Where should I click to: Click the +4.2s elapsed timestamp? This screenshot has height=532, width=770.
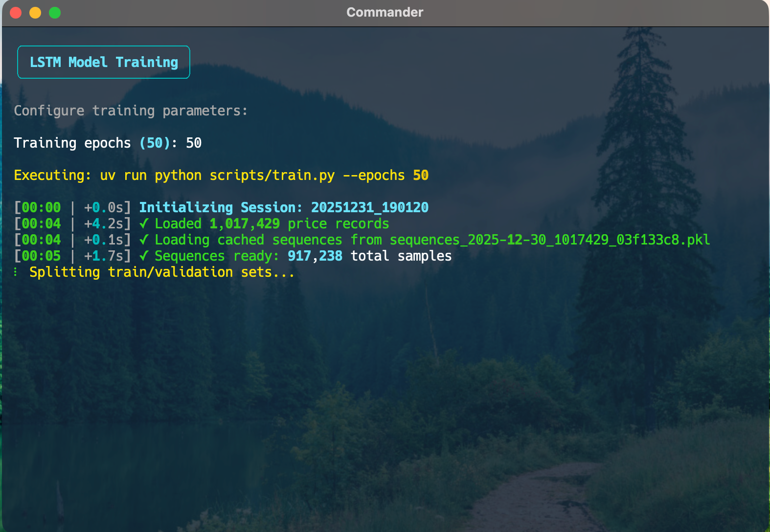point(104,223)
